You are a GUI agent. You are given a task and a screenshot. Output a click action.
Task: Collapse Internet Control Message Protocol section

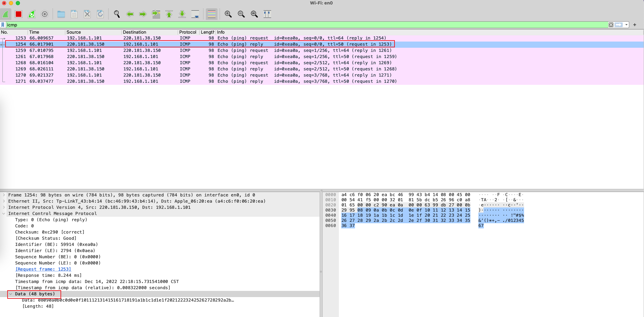4,214
